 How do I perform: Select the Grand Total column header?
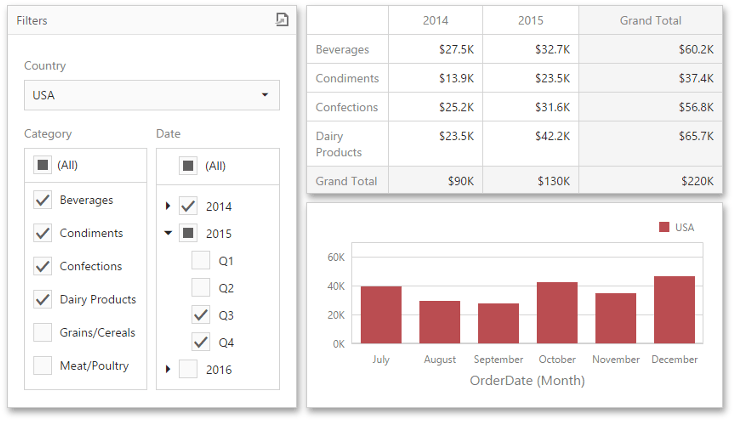[x=649, y=20]
